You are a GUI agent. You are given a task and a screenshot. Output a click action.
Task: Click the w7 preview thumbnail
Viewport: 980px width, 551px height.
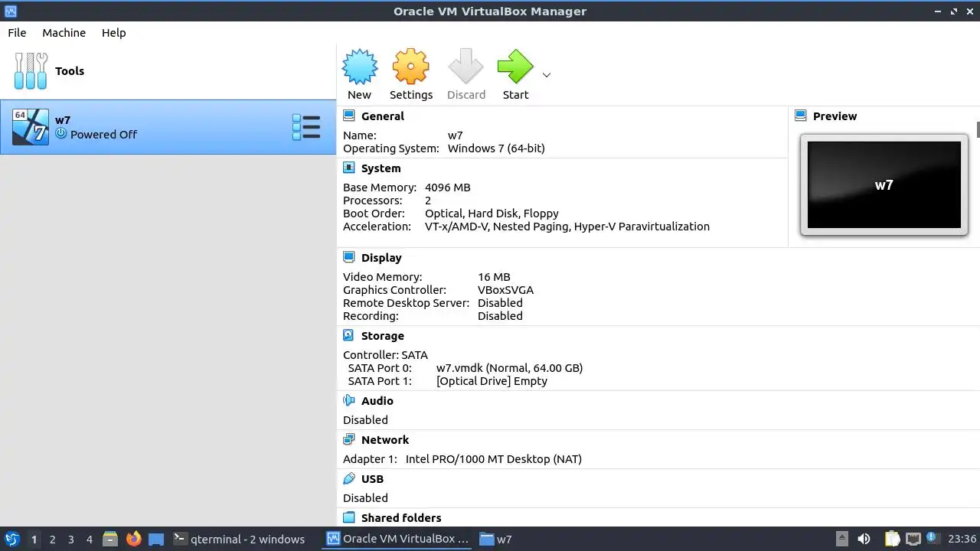click(x=884, y=184)
